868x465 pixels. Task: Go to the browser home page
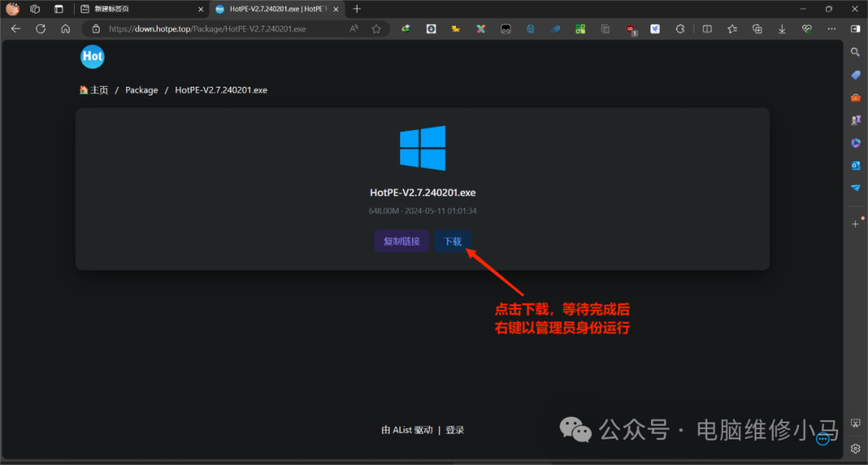click(65, 29)
